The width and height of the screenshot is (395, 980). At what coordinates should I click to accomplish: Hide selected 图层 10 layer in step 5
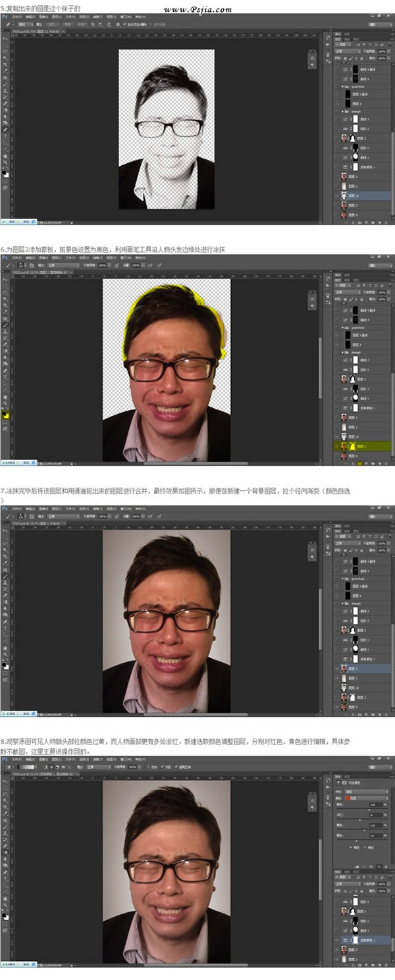(338, 196)
